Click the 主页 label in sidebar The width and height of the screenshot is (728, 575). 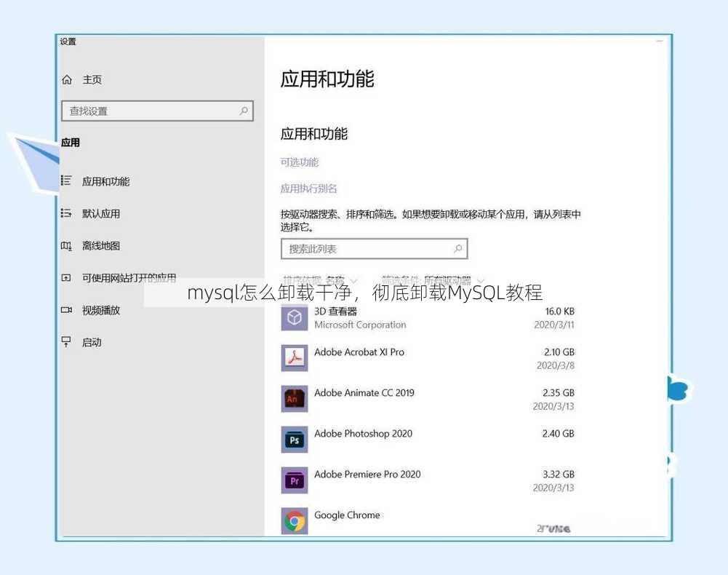[x=92, y=79]
